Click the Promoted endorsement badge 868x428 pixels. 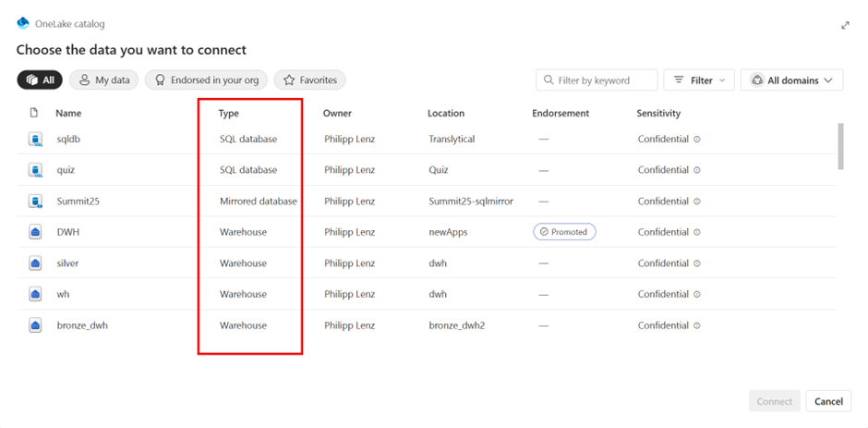[564, 232]
